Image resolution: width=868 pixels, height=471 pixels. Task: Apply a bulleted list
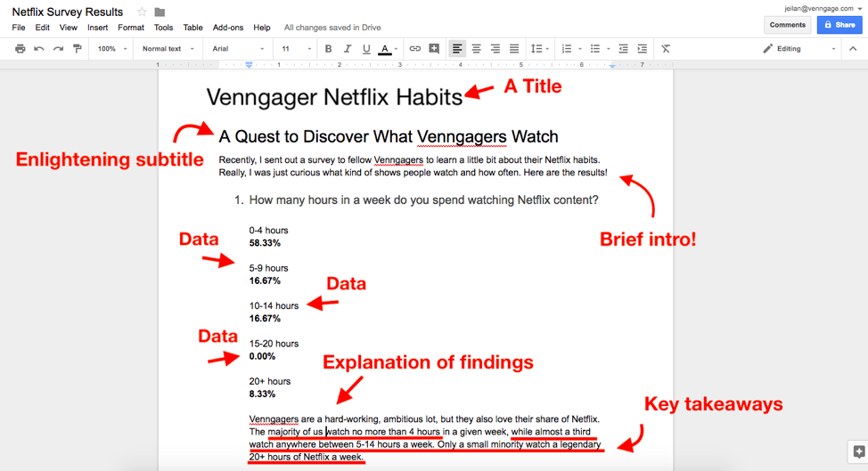(x=595, y=49)
